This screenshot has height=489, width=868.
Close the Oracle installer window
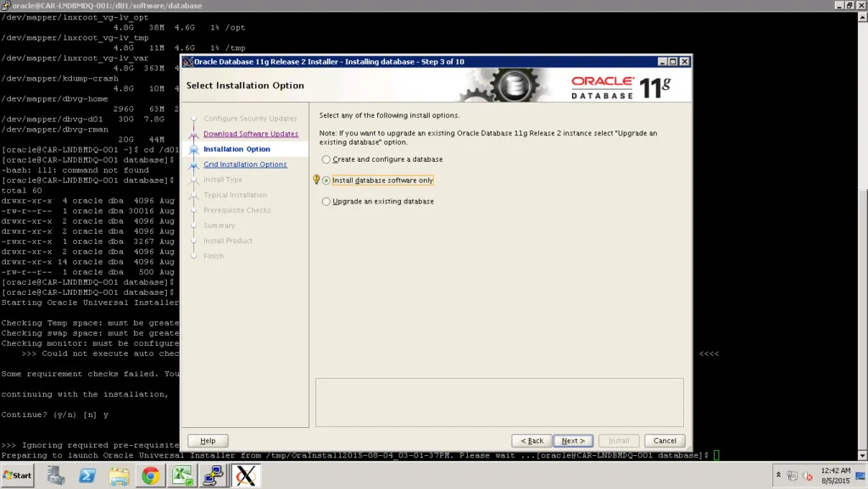click(x=685, y=61)
